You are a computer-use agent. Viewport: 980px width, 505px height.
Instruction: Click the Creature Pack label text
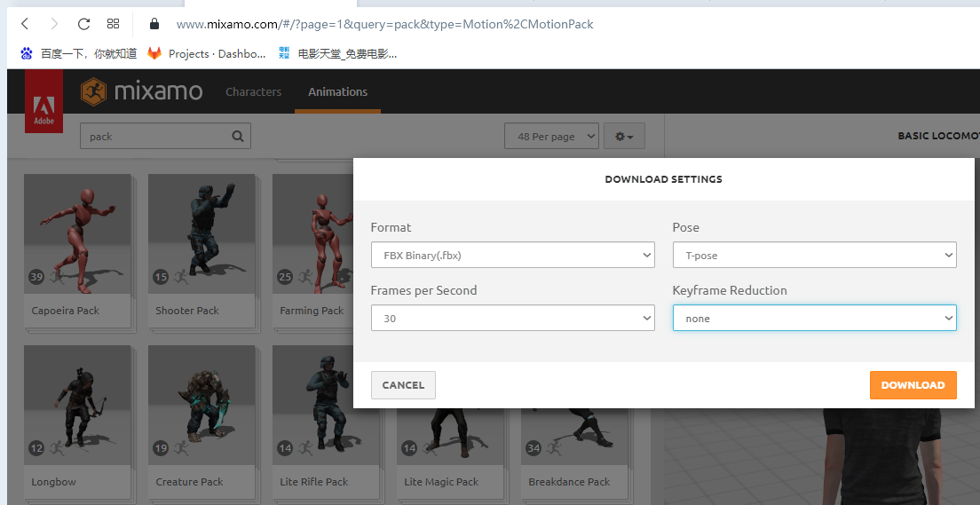click(x=189, y=482)
